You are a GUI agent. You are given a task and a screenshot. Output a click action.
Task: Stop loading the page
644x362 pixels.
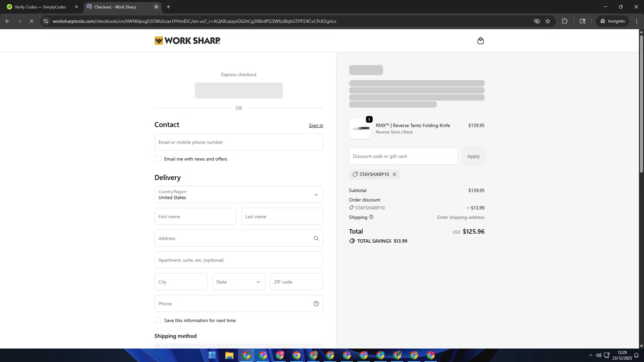click(x=31, y=21)
